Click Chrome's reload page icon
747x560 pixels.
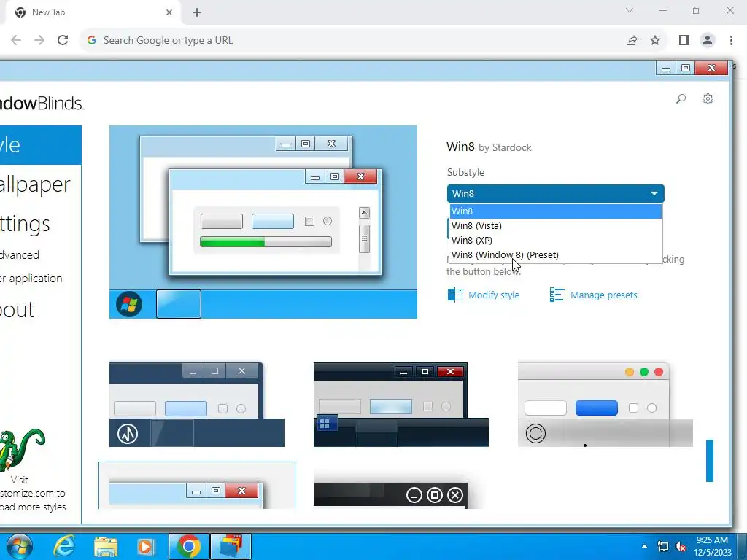[x=63, y=40]
